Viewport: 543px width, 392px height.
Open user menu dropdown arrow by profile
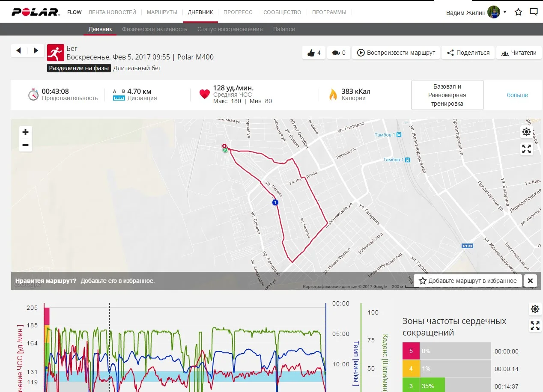coord(505,12)
